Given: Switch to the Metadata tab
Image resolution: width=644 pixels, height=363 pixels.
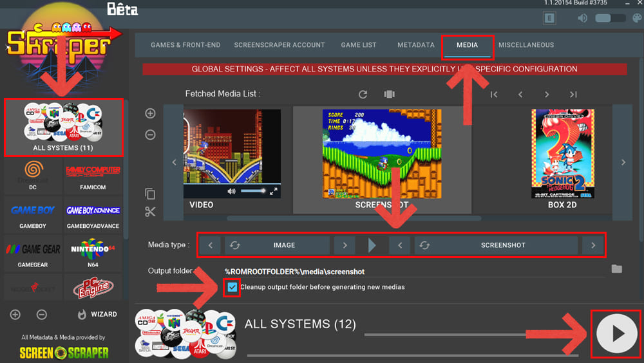Looking at the screenshot, I should click(x=415, y=45).
